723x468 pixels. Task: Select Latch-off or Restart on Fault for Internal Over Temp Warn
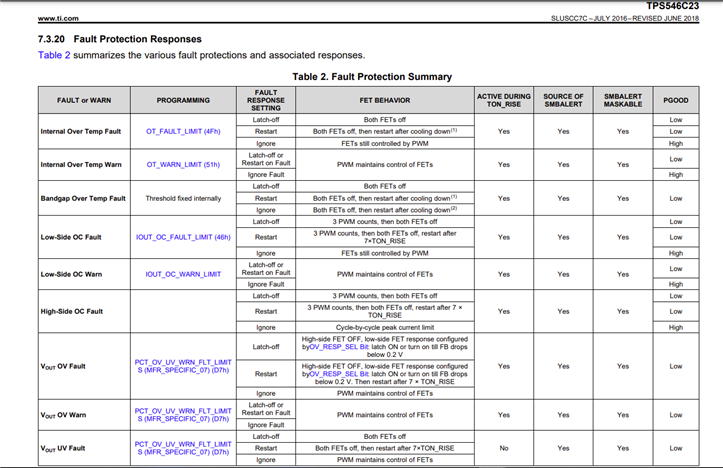click(266, 159)
